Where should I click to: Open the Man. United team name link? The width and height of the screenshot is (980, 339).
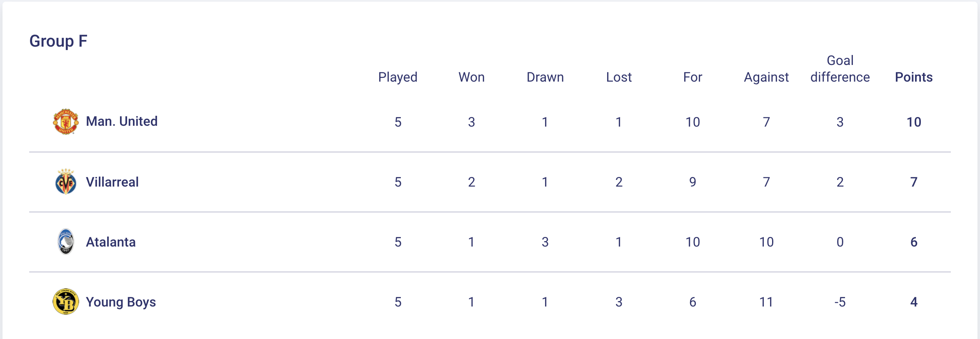[x=122, y=122]
